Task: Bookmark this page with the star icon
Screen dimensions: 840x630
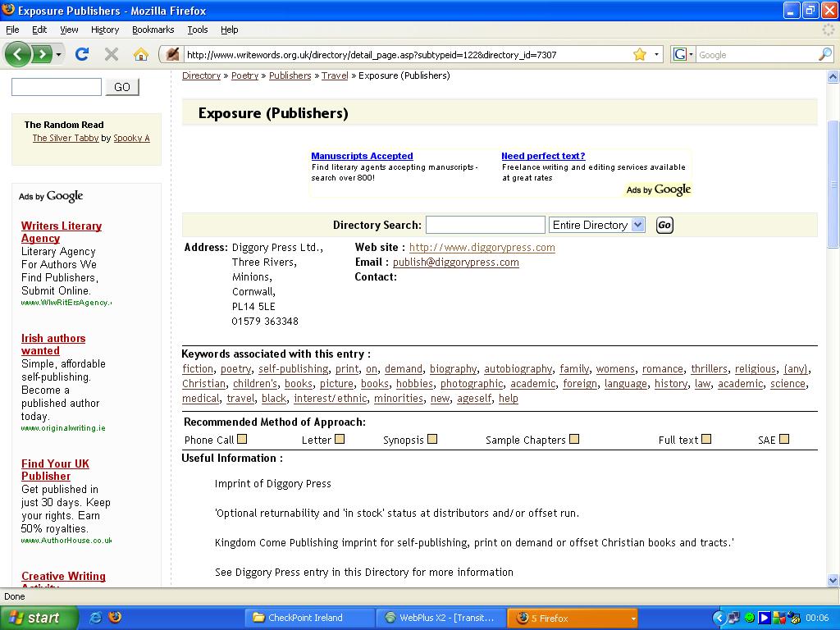Action: 640,54
